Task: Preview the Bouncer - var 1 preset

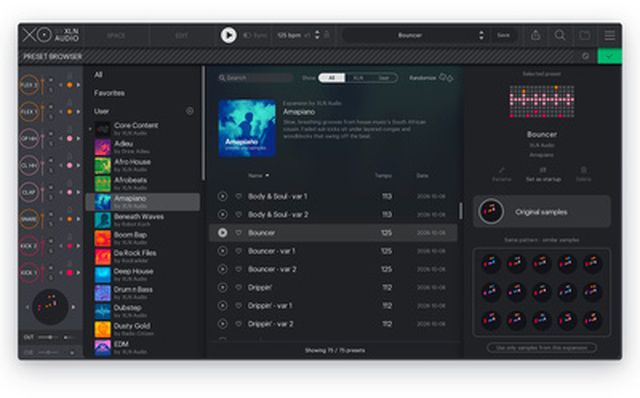Action: (222, 251)
